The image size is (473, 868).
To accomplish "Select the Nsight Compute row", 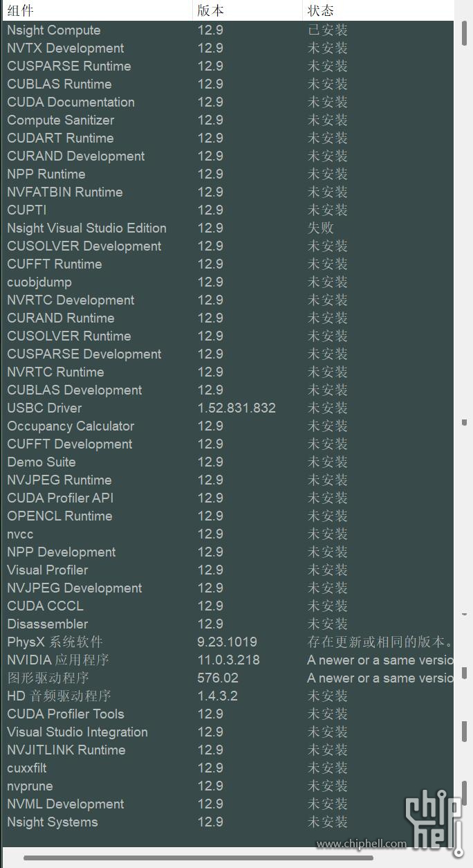I will pyautogui.click(x=228, y=30).
